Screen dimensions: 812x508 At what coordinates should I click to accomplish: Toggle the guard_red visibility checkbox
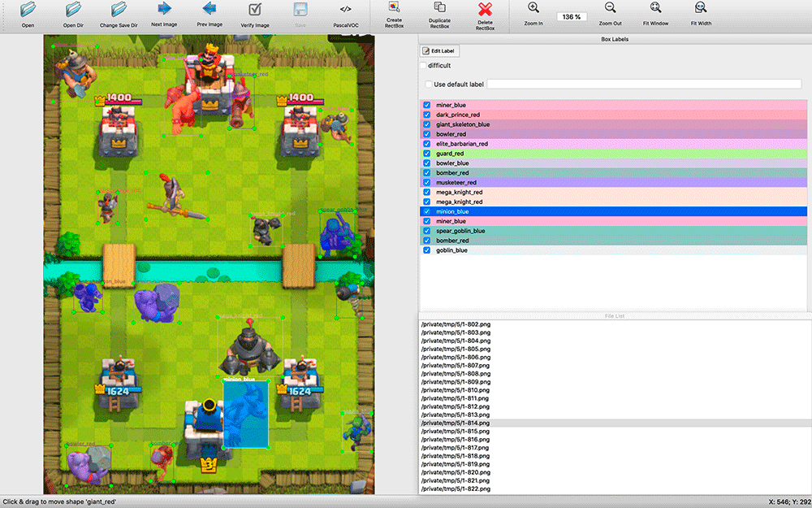point(427,154)
